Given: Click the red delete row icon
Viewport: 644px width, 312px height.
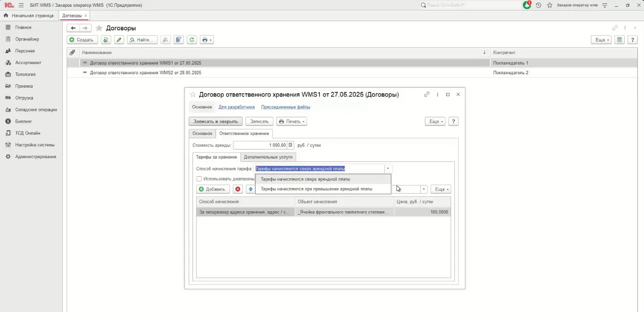Looking at the screenshot, I should click(238, 189).
